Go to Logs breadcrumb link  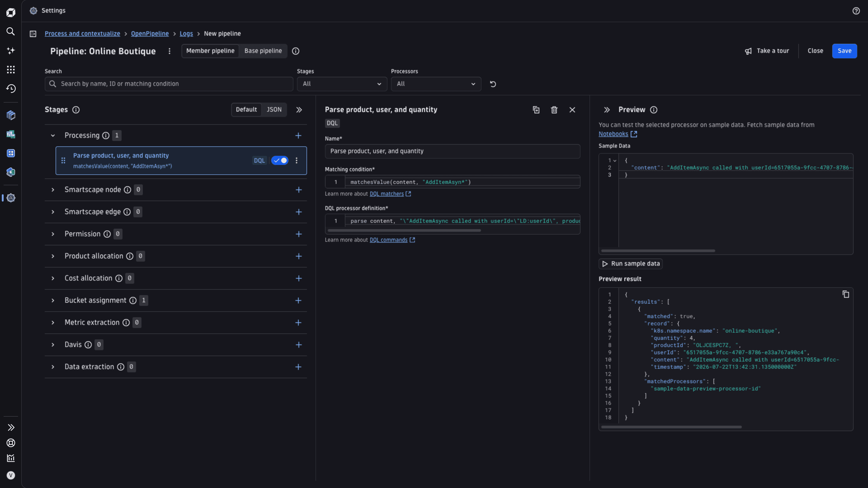(186, 34)
